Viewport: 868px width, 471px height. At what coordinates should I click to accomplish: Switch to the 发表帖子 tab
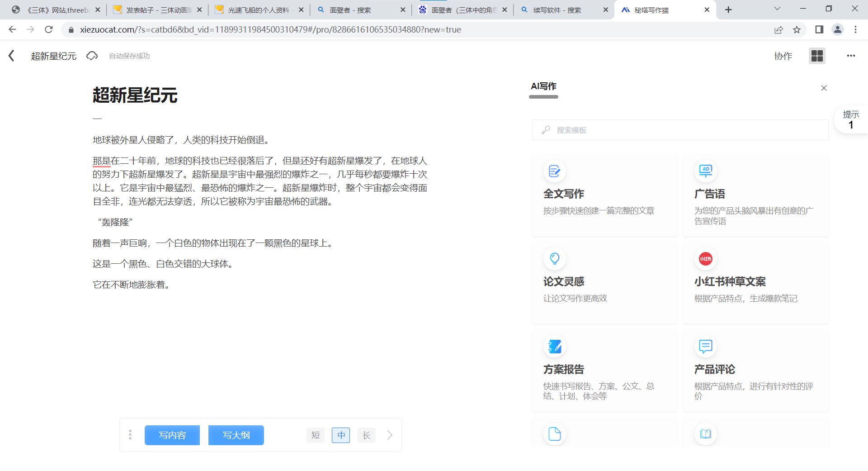(157, 10)
